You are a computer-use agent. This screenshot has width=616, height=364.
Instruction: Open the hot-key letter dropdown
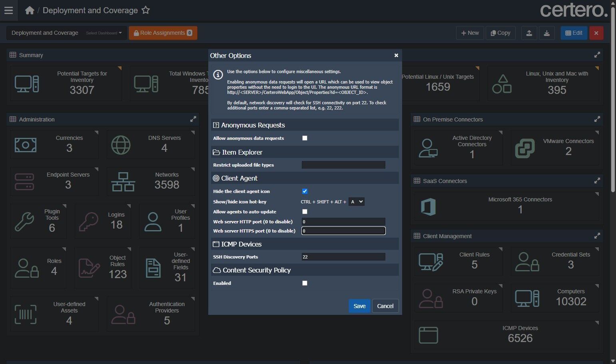point(356,202)
